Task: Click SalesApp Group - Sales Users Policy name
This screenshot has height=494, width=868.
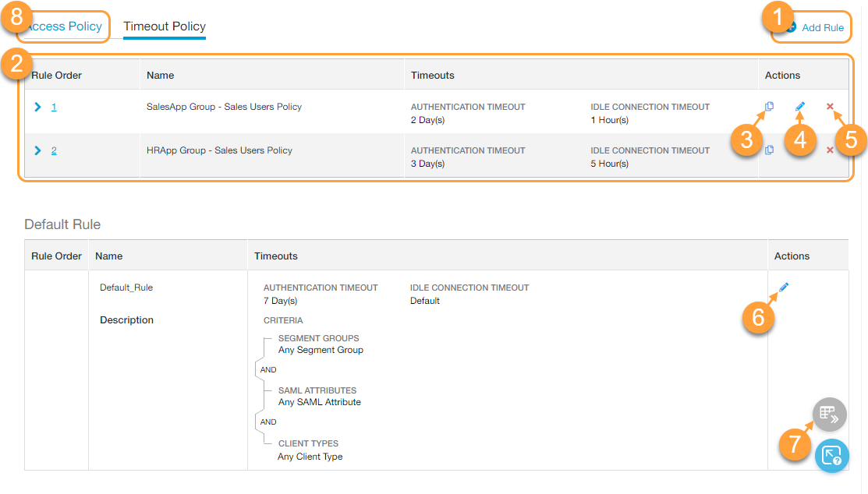Action: tap(224, 107)
